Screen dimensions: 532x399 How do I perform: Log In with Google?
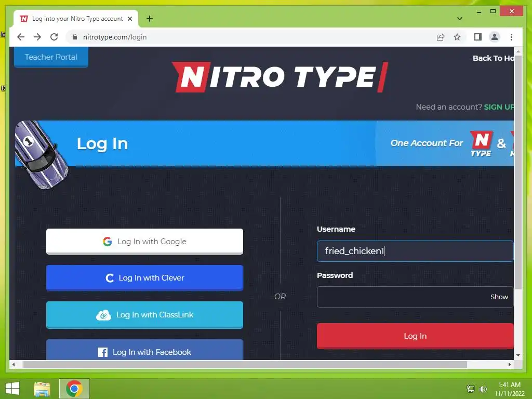click(144, 241)
